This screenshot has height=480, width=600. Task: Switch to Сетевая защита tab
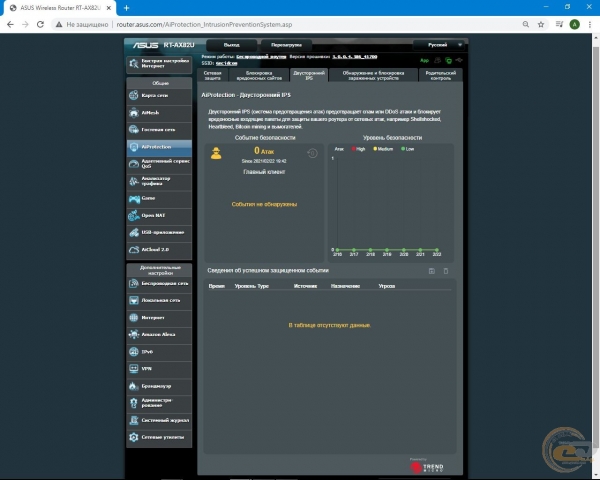tap(212, 75)
